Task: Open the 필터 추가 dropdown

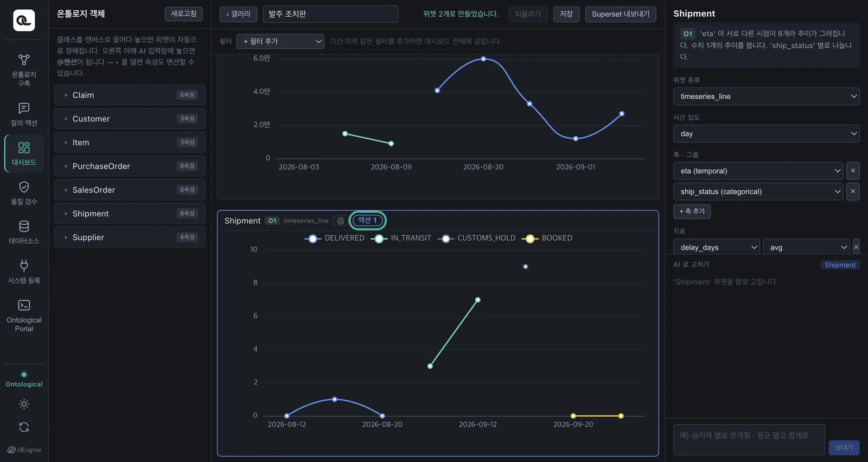Action: tap(280, 41)
